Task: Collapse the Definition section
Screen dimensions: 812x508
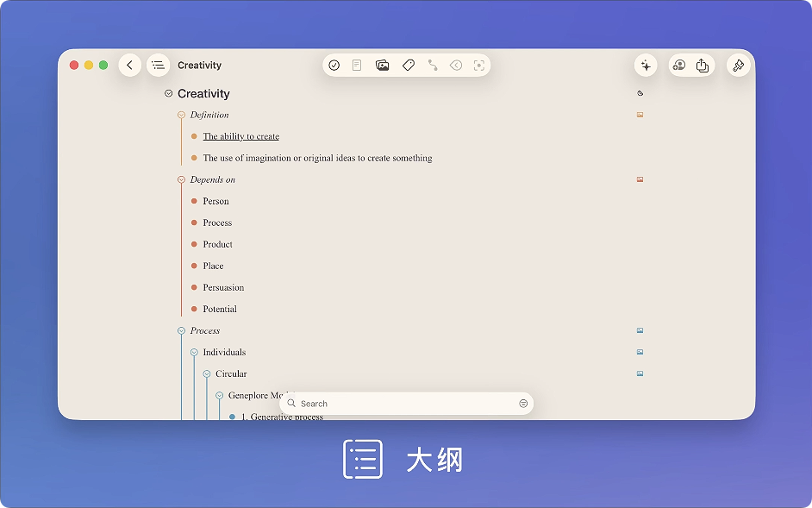Action: (x=181, y=115)
